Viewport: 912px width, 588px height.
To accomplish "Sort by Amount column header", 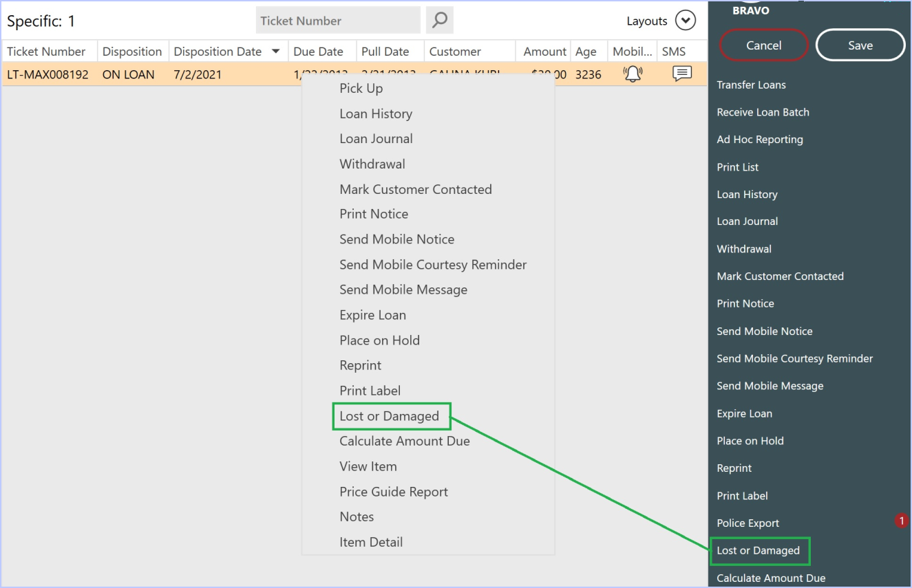I will coord(544,52).
